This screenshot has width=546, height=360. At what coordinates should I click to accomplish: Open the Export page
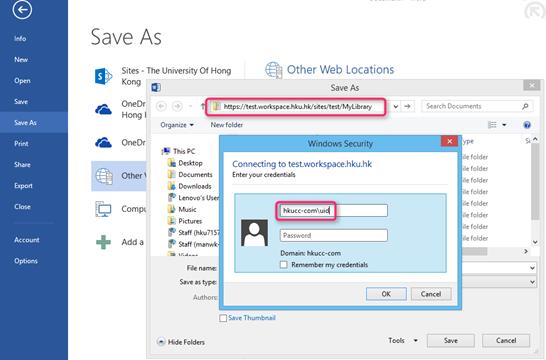click(x=23, y=186)
